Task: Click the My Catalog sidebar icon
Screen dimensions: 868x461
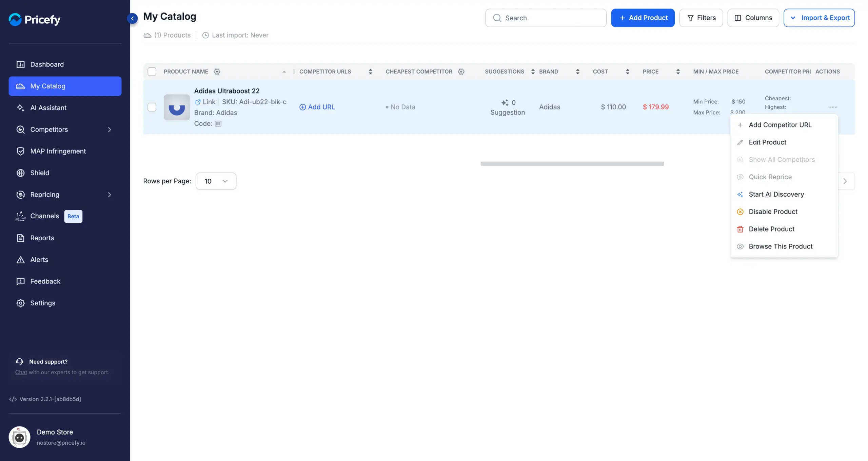Action: 21,86
